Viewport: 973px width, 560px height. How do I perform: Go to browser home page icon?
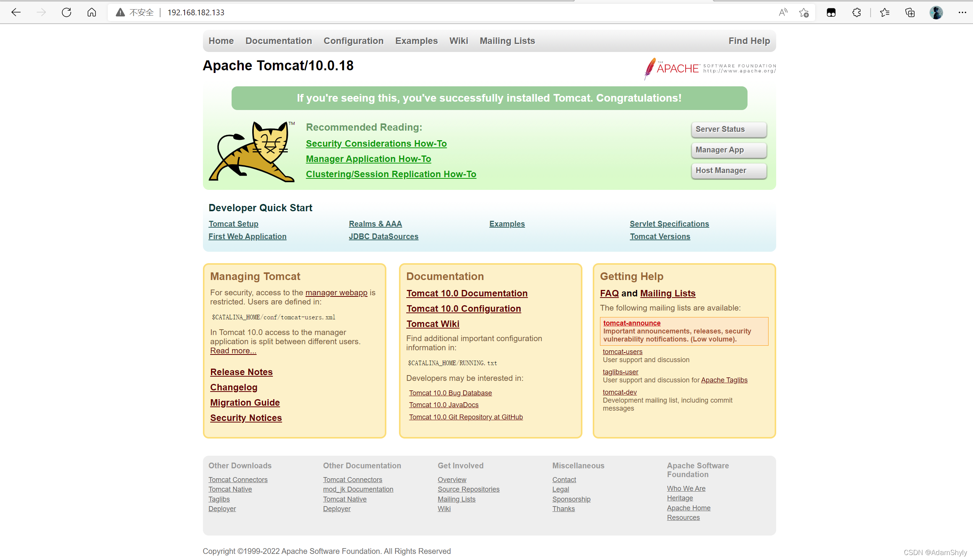(92, 12)
